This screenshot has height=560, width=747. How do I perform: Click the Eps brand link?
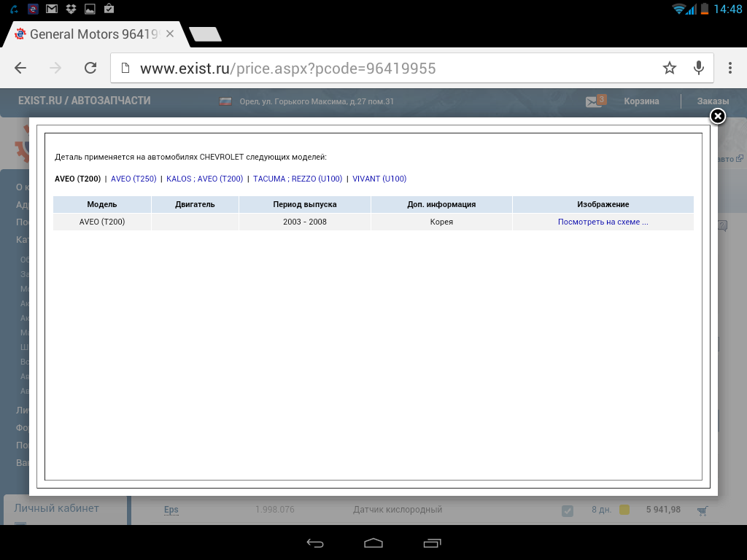(x=171, y=510)
